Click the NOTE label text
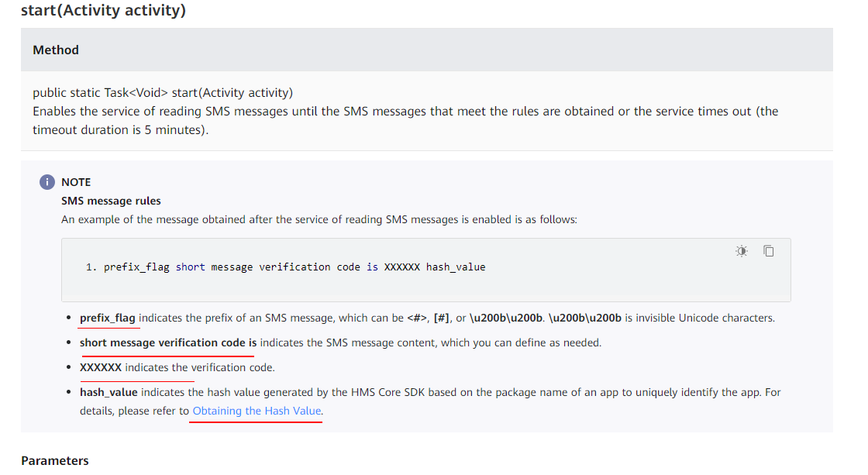The width and height of the screenshot is (868, 475). 76,182
